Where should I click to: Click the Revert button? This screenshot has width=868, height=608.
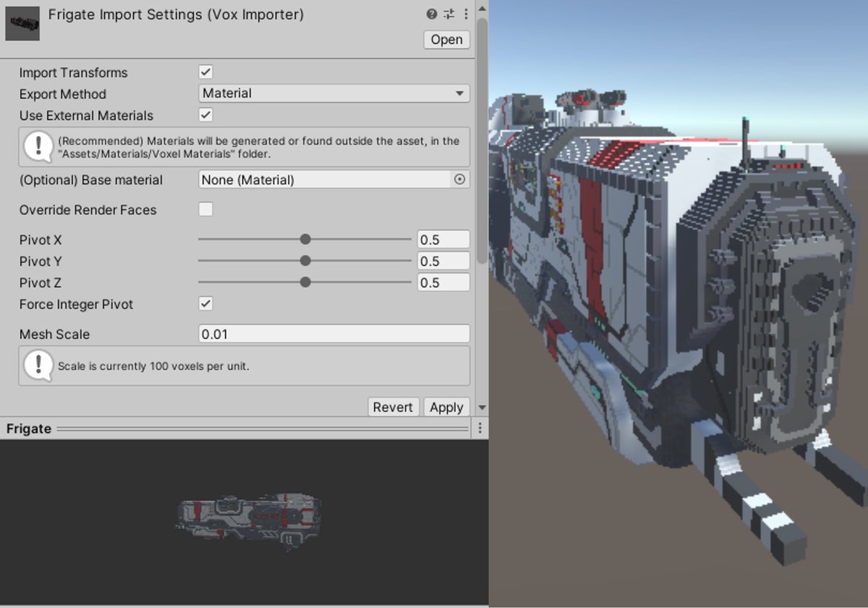pyautogui.click(x=393, y=407)
